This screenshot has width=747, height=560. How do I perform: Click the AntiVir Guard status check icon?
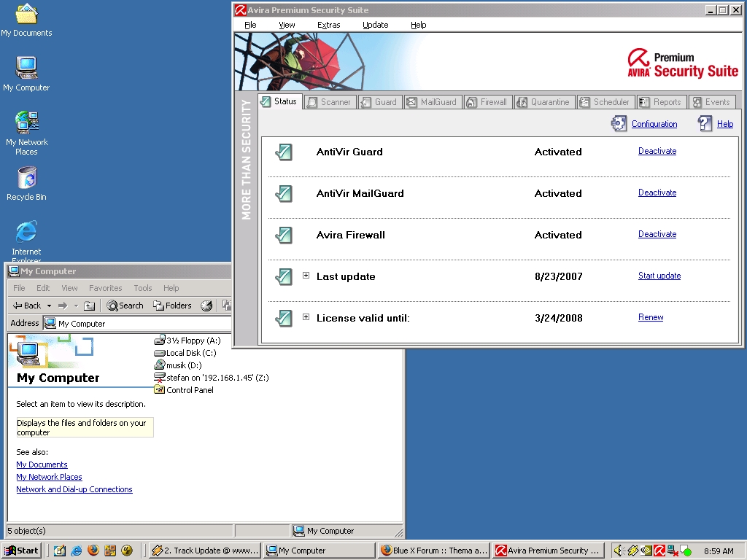283,152
